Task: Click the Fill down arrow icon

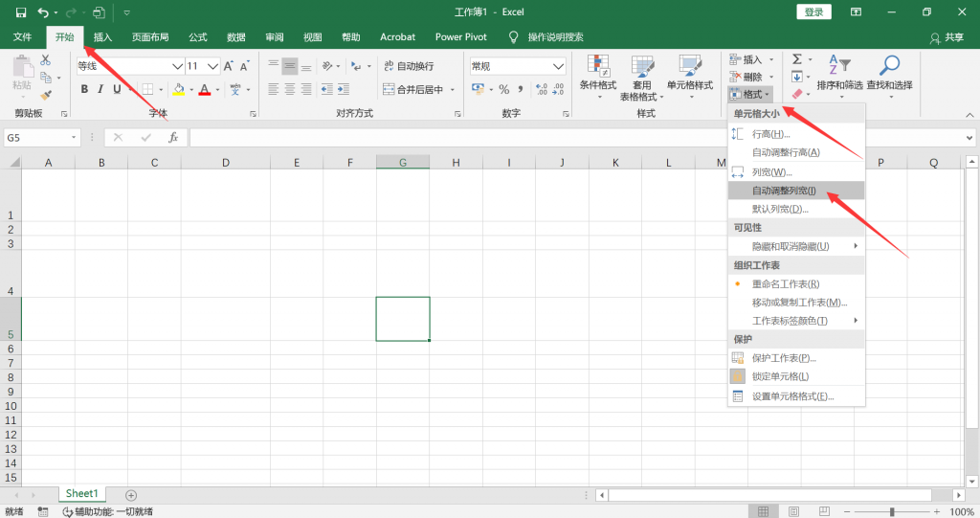Action: (x=797, y=77)
